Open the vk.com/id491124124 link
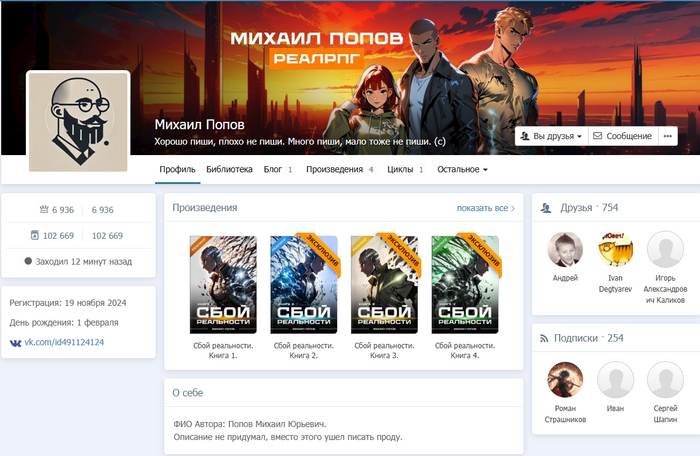 tap(64, 342)
